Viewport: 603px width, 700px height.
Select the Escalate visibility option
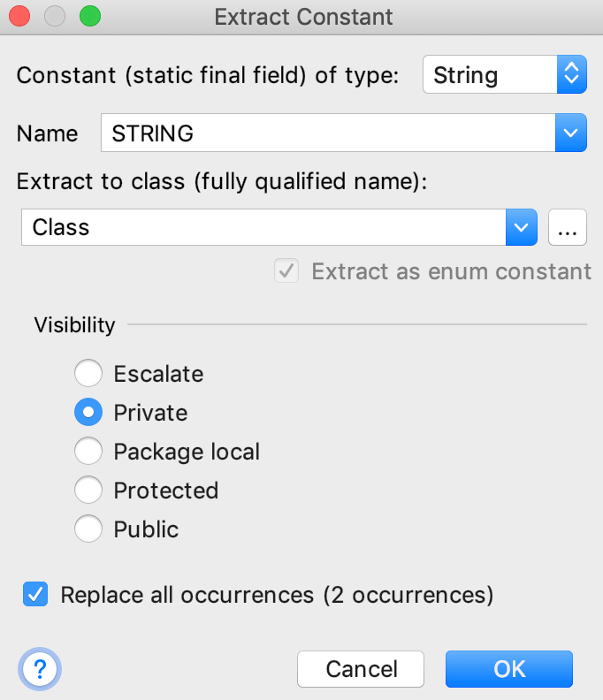[88, 374]
